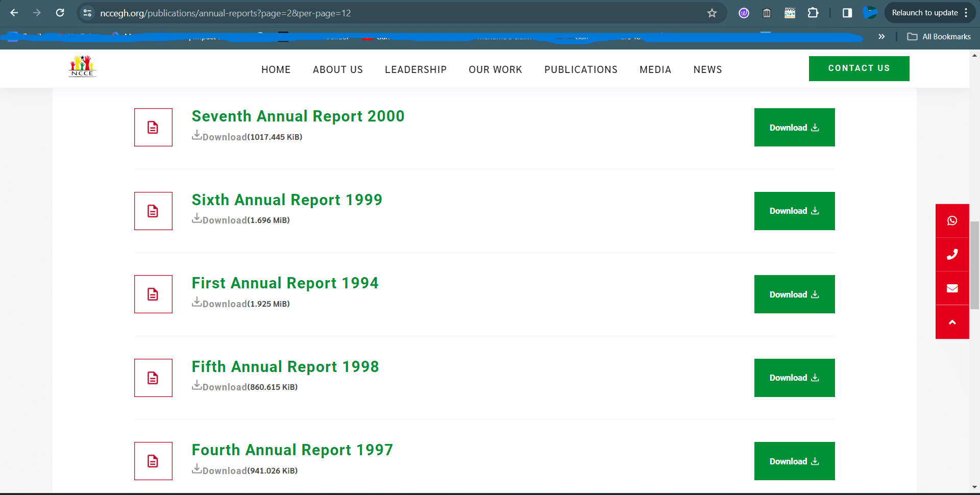Expand hidden bookmarks with double chevron
The height and width of the screenshot is (495, 980).
click(881, 37)
